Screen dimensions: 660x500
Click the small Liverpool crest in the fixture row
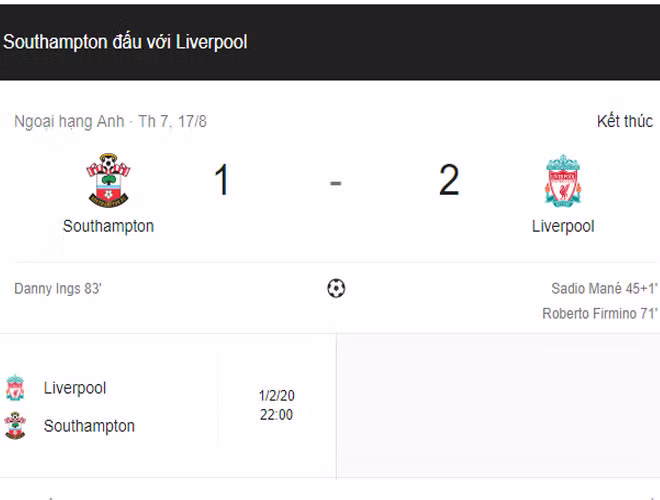(x=15, y=388)
